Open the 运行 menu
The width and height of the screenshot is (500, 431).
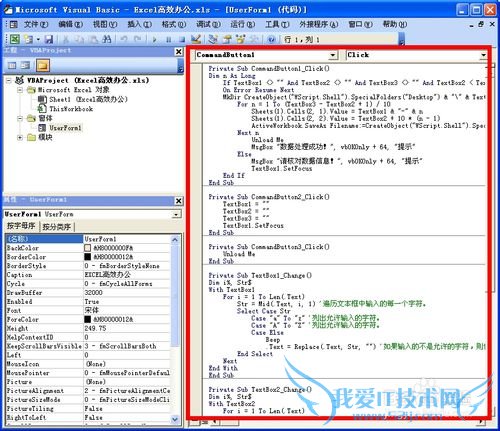[x=243, y=24]
